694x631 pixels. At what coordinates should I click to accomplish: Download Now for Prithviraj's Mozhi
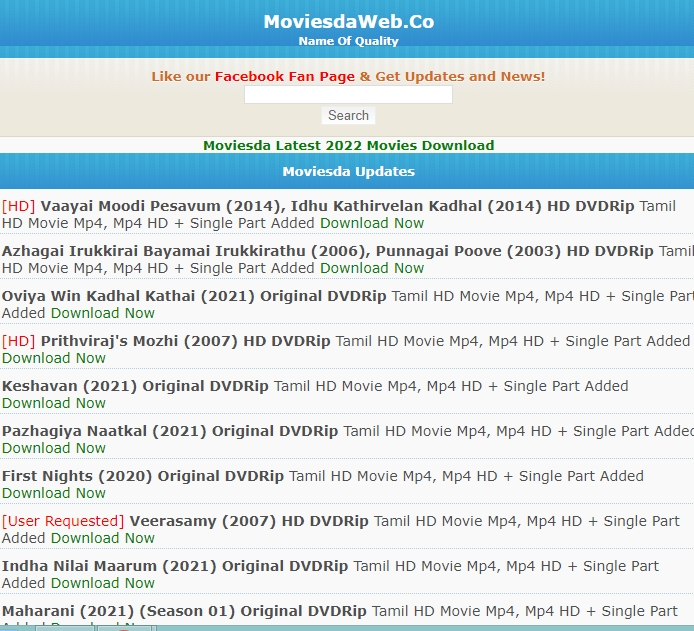[x=54, y=358]
